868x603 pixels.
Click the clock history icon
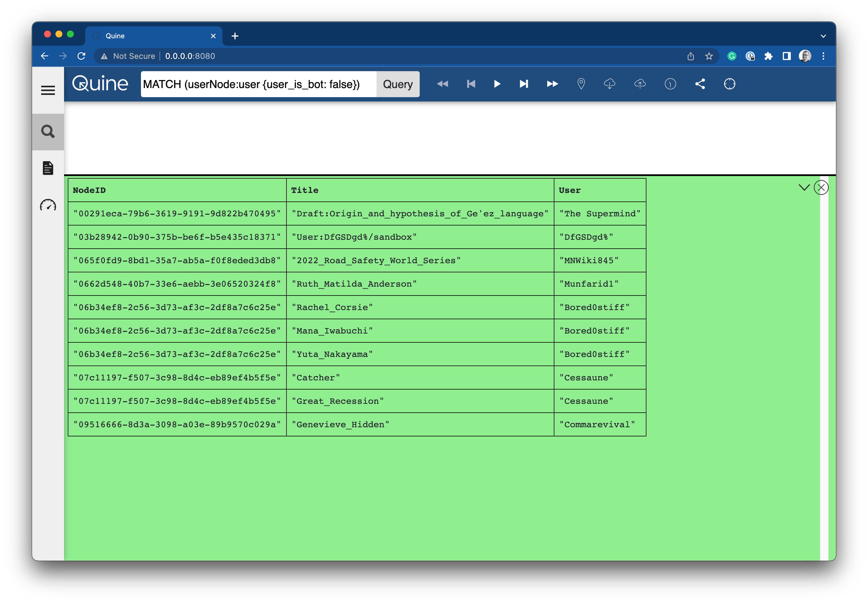tap(670, 84)
